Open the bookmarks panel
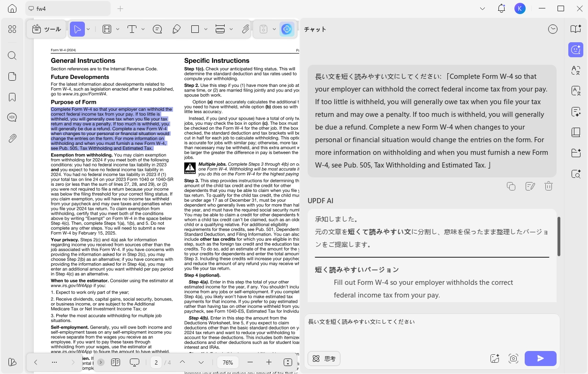Image resolution: width=588 pixels, height=374 pixels. click(x=12, y=97)
